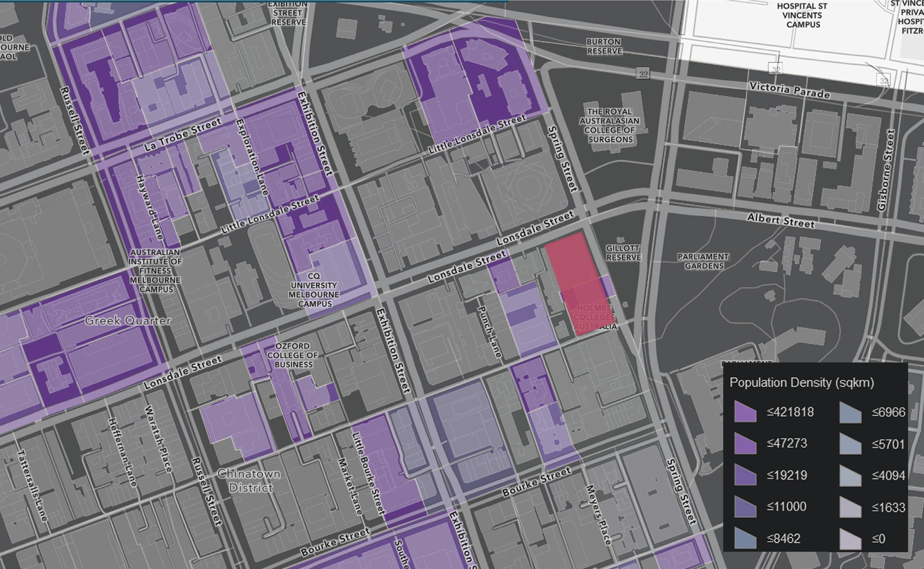Viewport: 924px width, 569px height.
Task: Click the Greek Quarter label
Action: click(128, 321)
